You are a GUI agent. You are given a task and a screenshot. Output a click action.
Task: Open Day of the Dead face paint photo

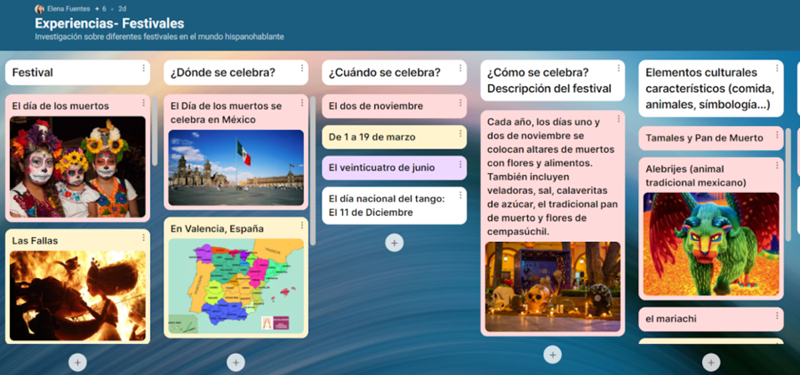tap(78, 167)
